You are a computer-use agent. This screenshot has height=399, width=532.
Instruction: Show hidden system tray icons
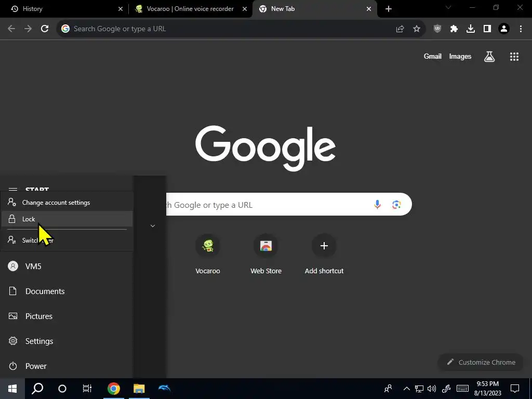click(406, 389)
